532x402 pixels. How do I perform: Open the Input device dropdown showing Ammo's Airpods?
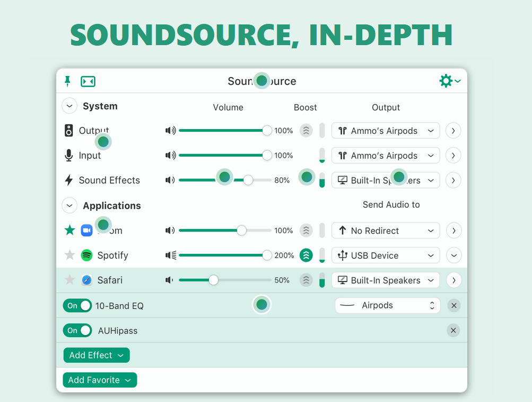[x=386, y=155]
